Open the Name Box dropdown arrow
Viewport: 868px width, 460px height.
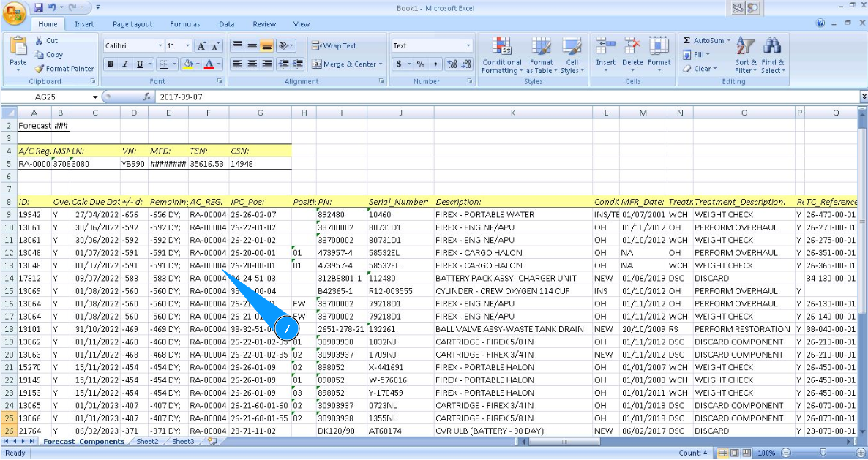click(x=95, y=97)
